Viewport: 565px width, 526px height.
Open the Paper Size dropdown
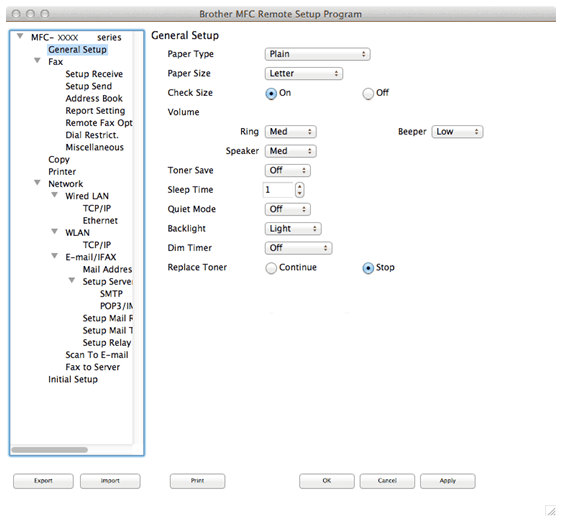304,73
